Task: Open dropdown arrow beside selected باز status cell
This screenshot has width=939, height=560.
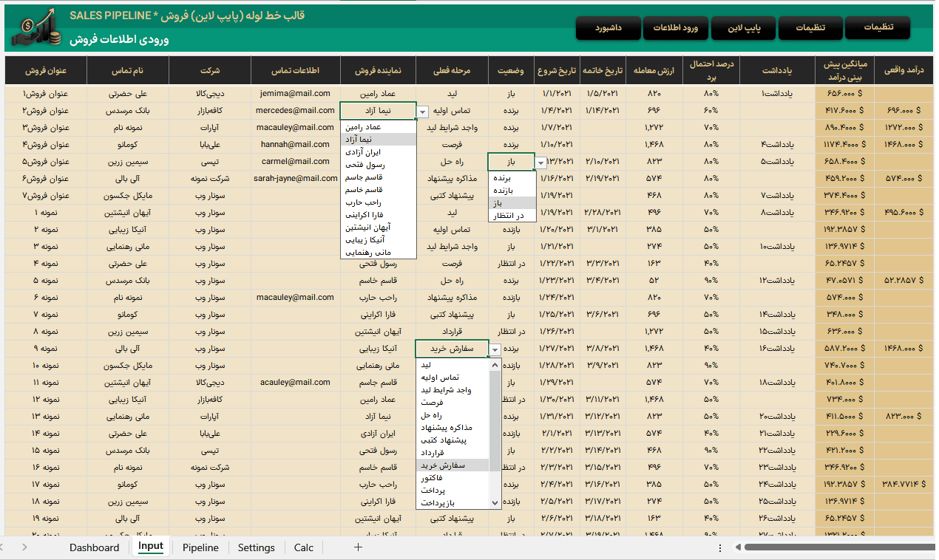Action: pyautogui.click(x=541, y=163)
